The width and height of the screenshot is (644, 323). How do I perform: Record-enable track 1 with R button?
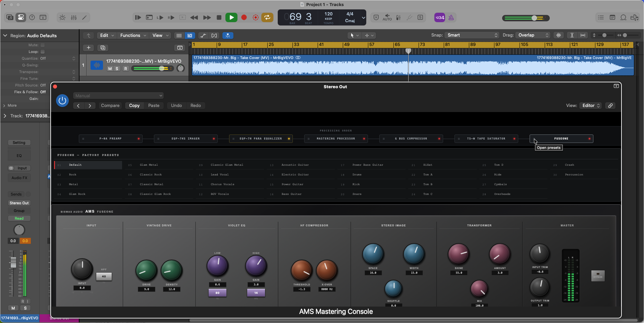pos(126,68)
